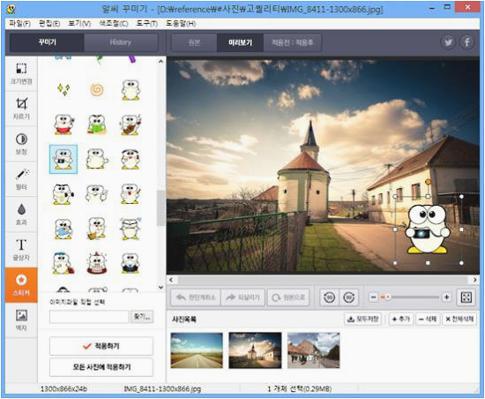The width and height of the screenshot is (485, 399).
Task: Click the 원본으로 revert button
Action: click(288, 297)
